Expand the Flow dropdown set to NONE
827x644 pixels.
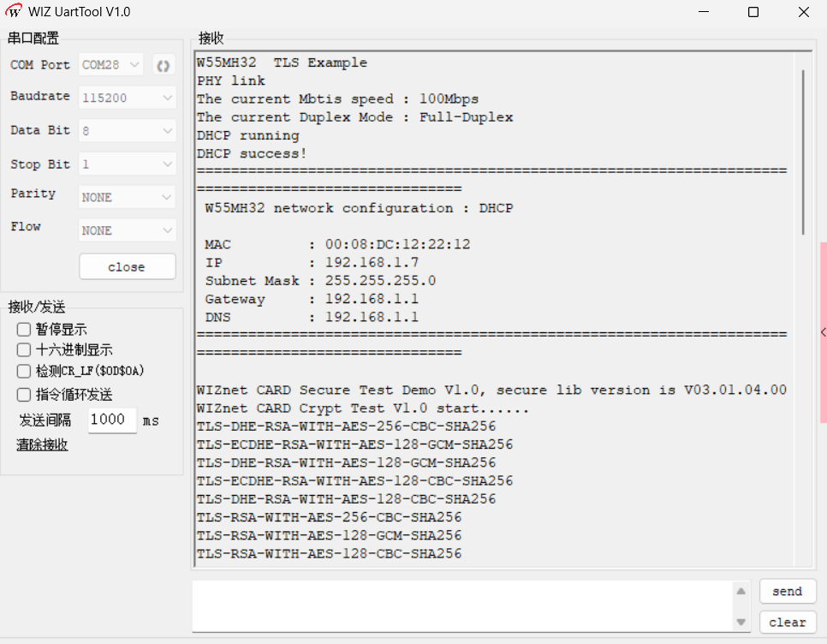[x=127, y=230]
